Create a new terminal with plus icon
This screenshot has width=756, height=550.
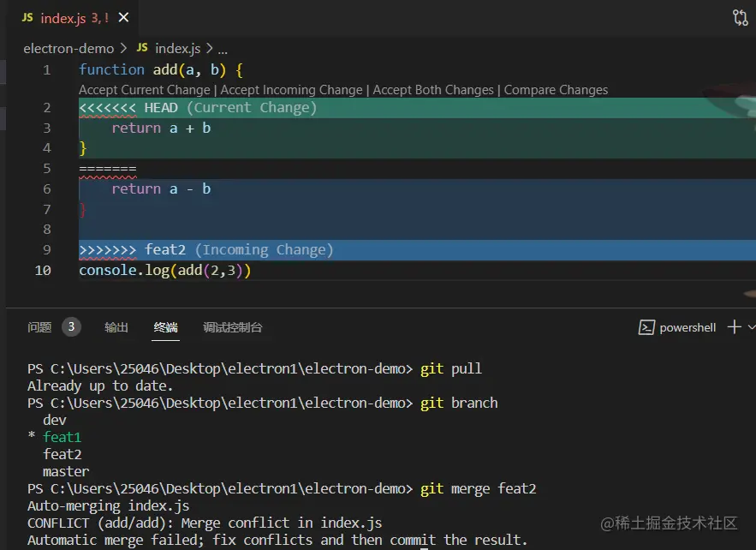(735, 327)
